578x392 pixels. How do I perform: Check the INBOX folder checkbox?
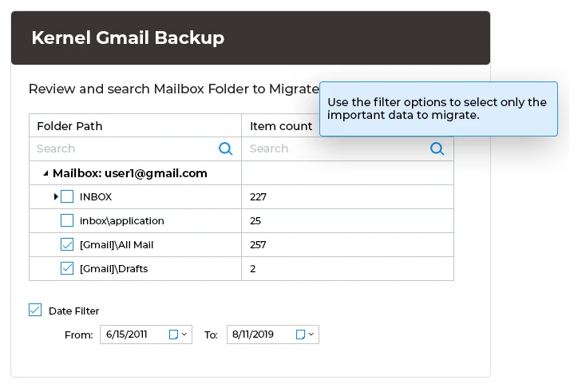click(x=67, y=196)
